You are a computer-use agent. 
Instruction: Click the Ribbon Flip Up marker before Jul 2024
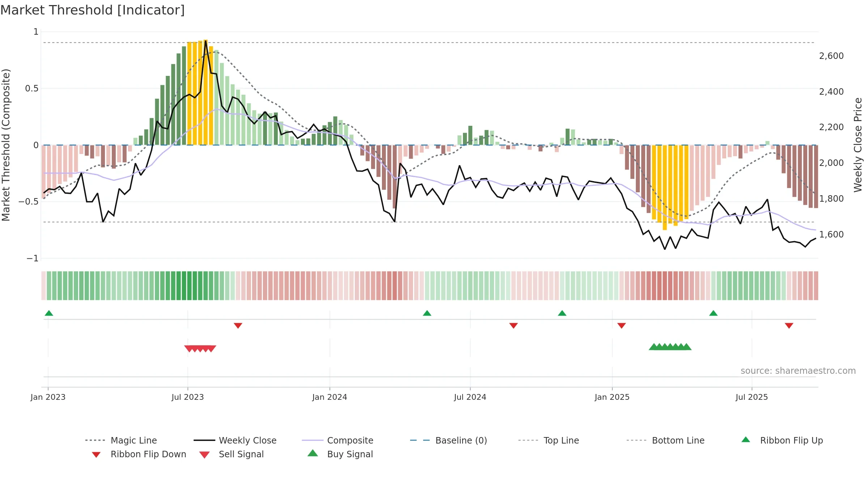point(427,313)
